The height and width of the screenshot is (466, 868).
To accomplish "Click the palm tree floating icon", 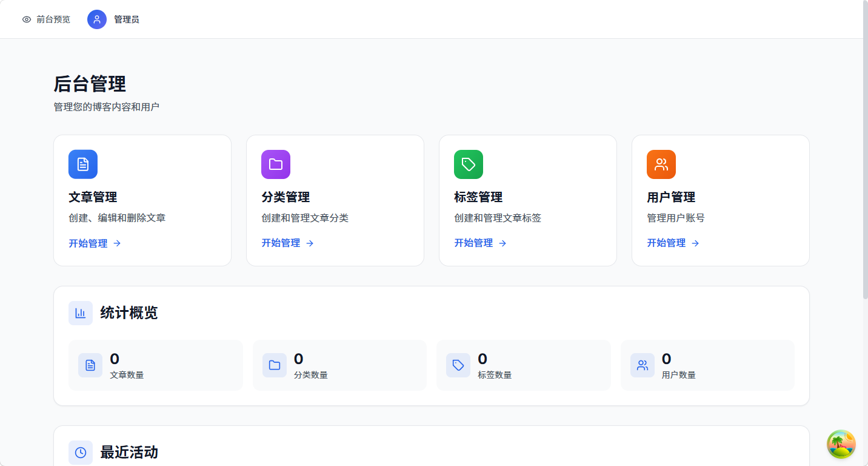I will pos(841,444).
